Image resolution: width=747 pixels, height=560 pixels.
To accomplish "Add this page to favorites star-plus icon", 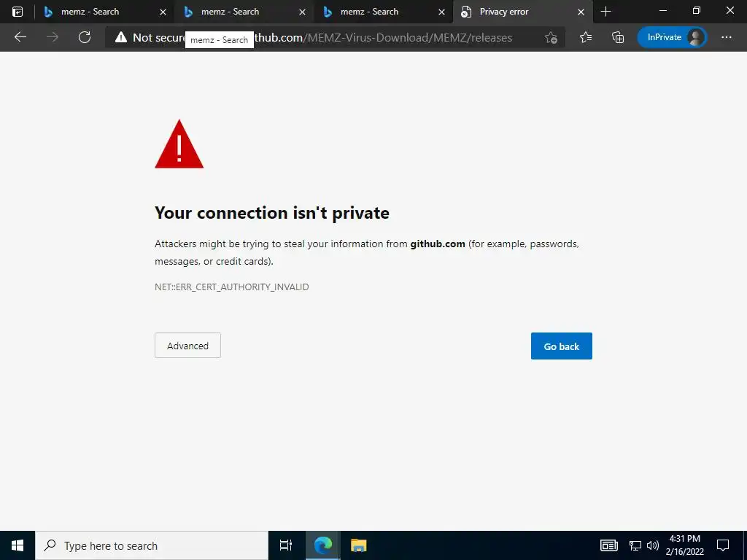I will (551, 37).
